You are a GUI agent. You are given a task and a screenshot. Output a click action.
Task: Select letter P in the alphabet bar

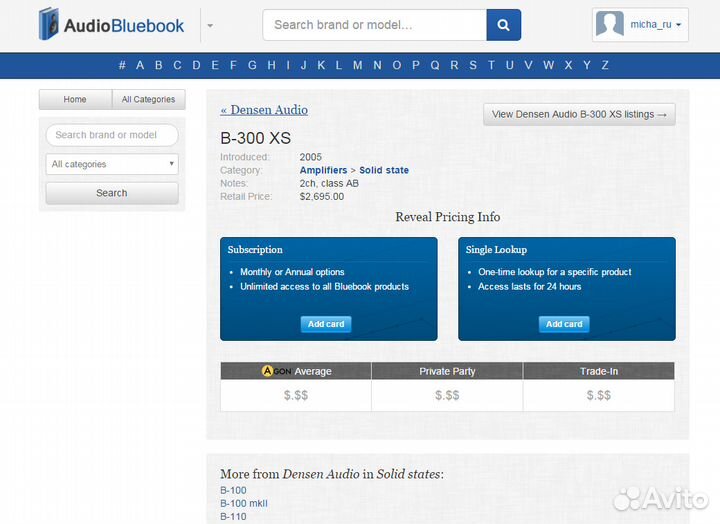tap(416, 65)
